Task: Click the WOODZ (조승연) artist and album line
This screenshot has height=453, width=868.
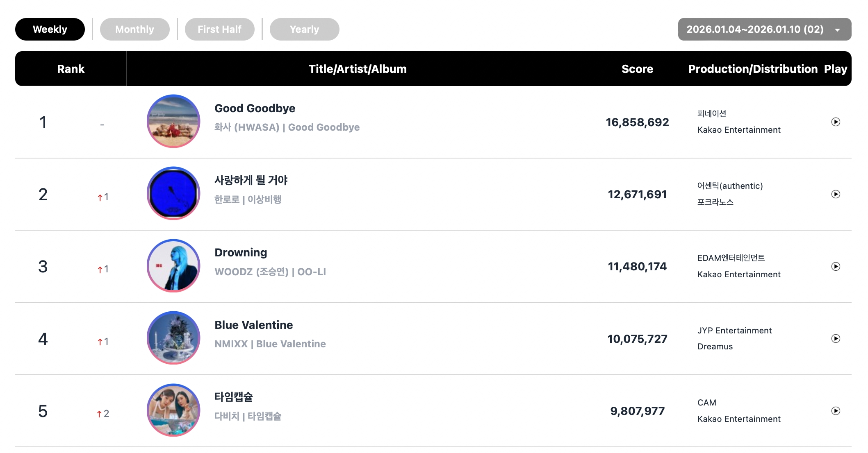Action: (x=270, y=272)
